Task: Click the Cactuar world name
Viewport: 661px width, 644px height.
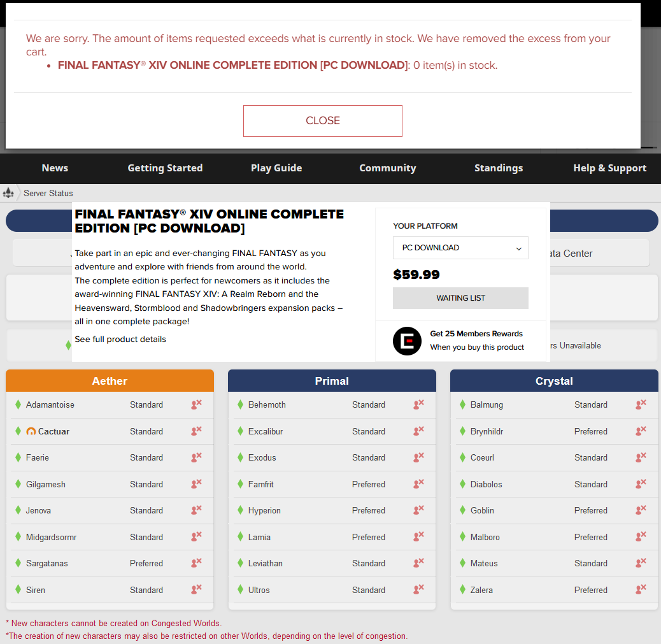Action: (x=53, y=431)
